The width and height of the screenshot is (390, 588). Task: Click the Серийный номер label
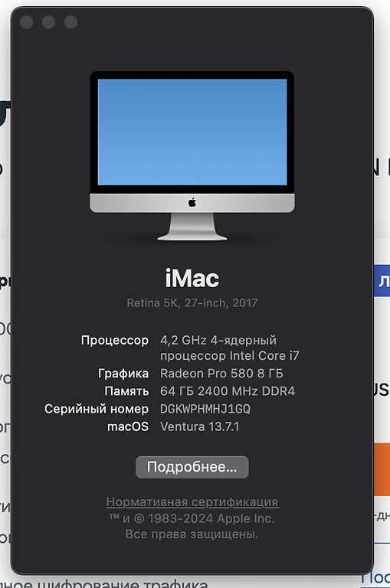pyautogui.click(x=97, y=409)
